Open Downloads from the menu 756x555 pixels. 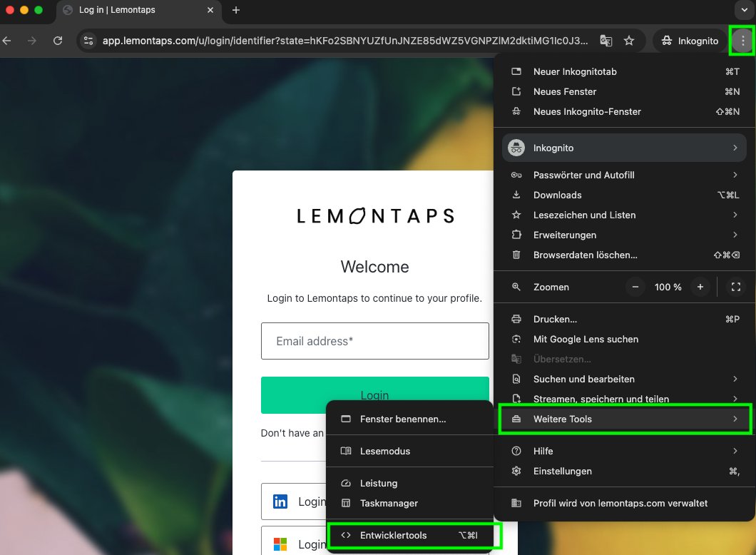coord(624,195)
